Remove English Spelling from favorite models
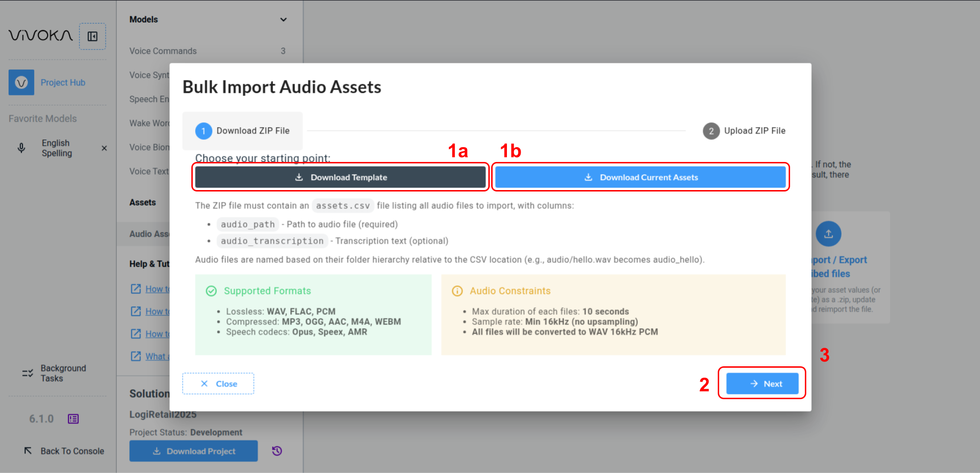This screenshot has width=980, height=473. 104,148
